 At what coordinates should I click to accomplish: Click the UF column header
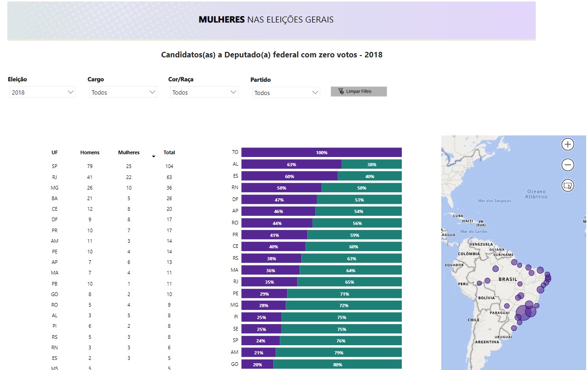(x=55, y=152)
